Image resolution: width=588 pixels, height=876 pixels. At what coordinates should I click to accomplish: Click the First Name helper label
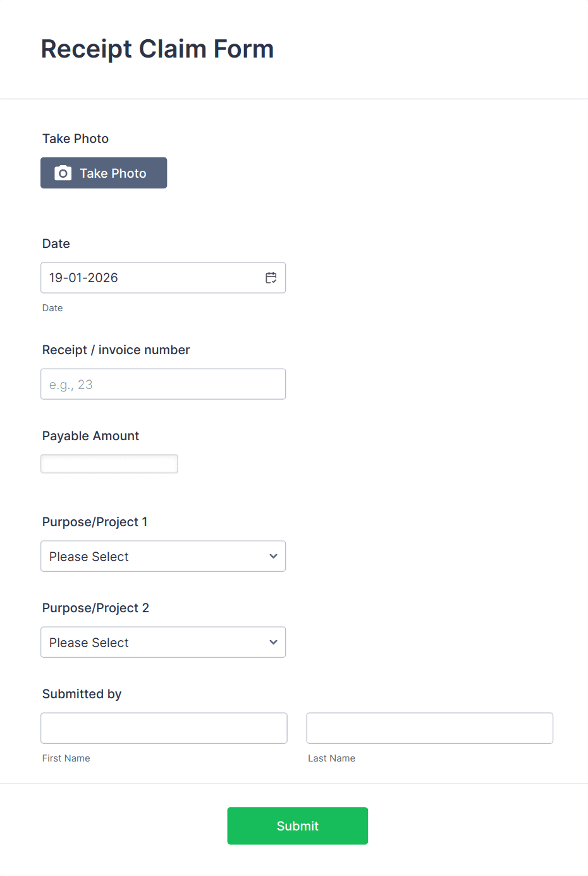point(66,758)
